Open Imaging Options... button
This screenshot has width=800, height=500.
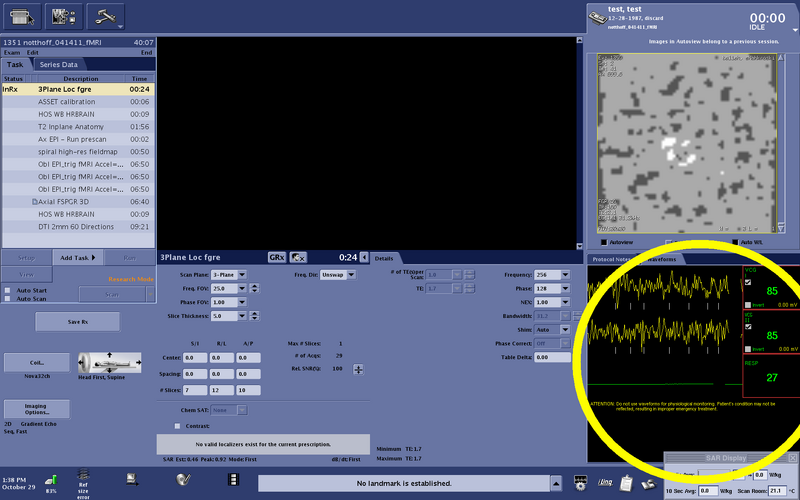point(37,409)
